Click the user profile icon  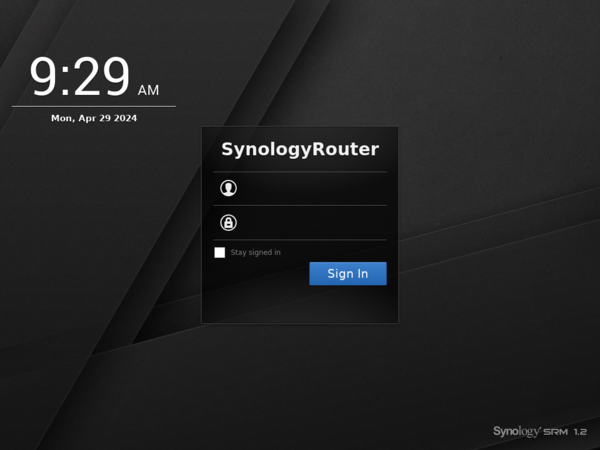coord(228,188)
